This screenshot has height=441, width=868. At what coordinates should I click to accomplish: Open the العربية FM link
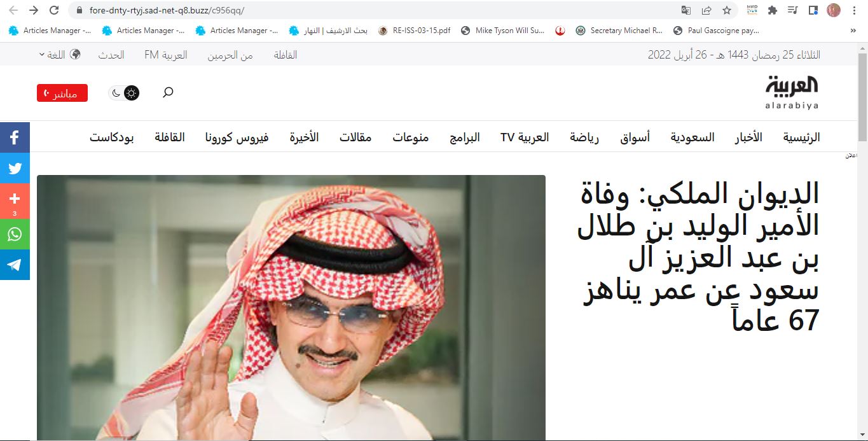click(165, 55)
